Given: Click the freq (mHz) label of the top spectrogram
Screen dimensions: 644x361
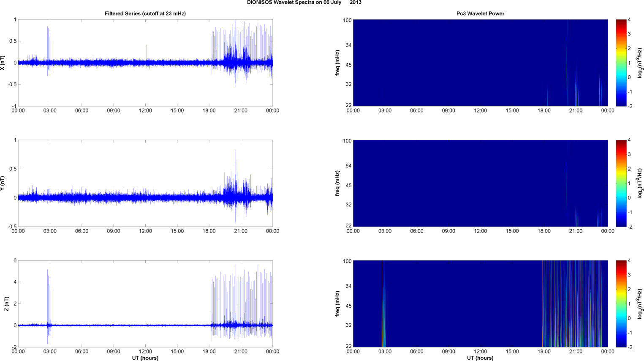Looking at the screenshot, I should (338, 63).
